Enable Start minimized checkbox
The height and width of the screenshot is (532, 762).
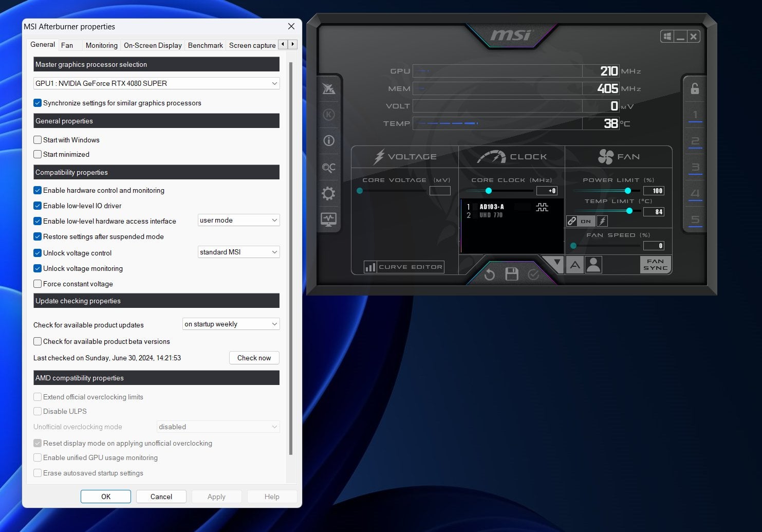click(38, 154)
